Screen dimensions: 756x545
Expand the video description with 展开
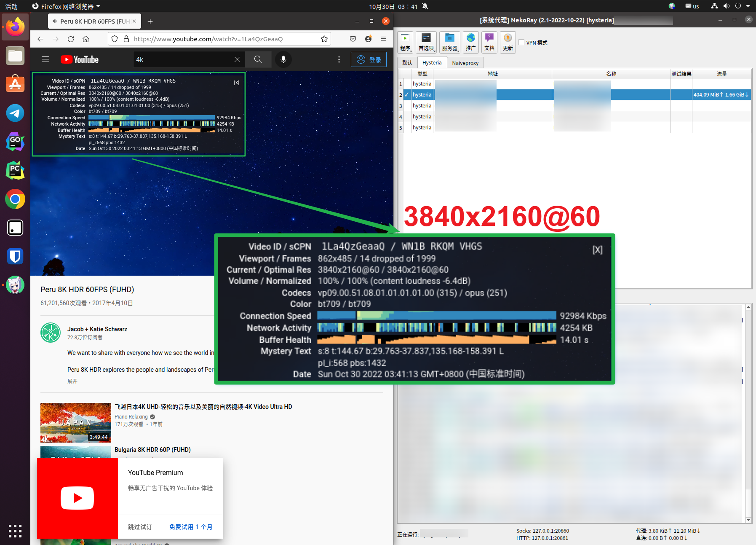tap(72, 381)
